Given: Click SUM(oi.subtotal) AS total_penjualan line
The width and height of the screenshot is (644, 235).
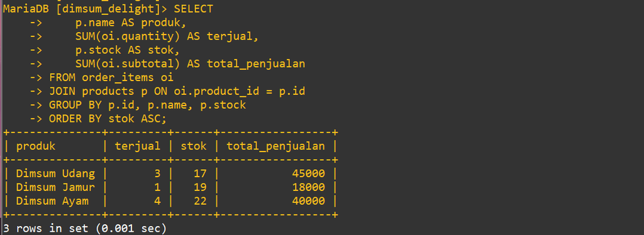Looking at the screenshot, I should 190,64.
